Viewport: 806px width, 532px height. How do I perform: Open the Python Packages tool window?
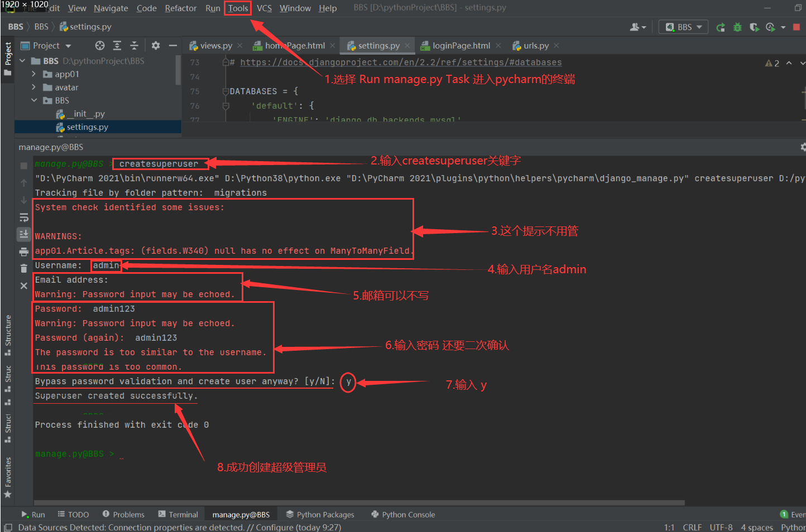tap(320, 515)
